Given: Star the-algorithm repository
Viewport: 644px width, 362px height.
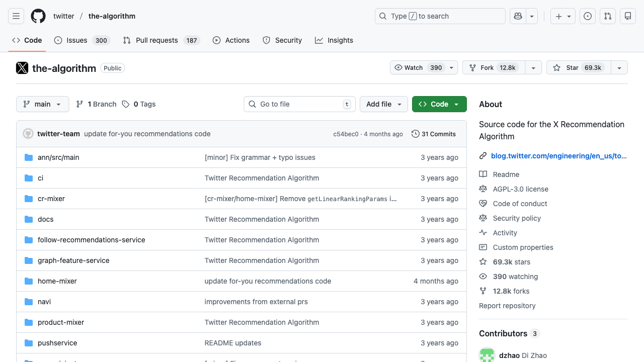Looking at the screenshot, I should [x=579, y=67].
